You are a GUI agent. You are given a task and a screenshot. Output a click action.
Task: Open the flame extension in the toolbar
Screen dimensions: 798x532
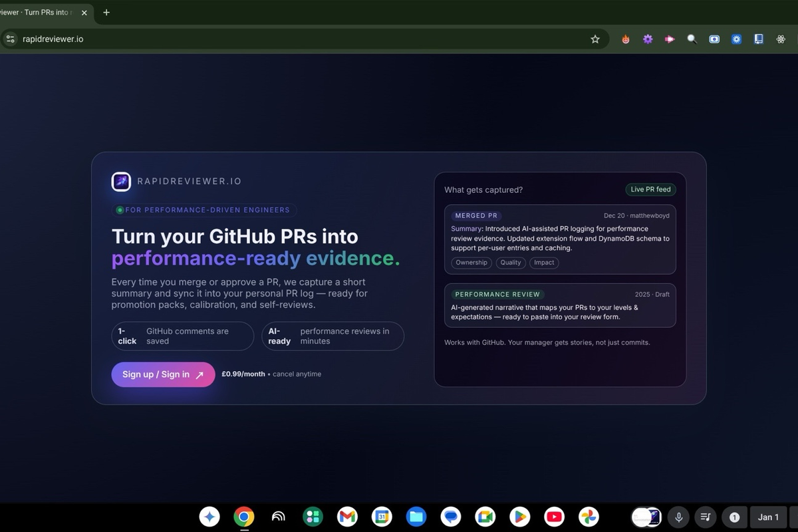tap(625, 39)
